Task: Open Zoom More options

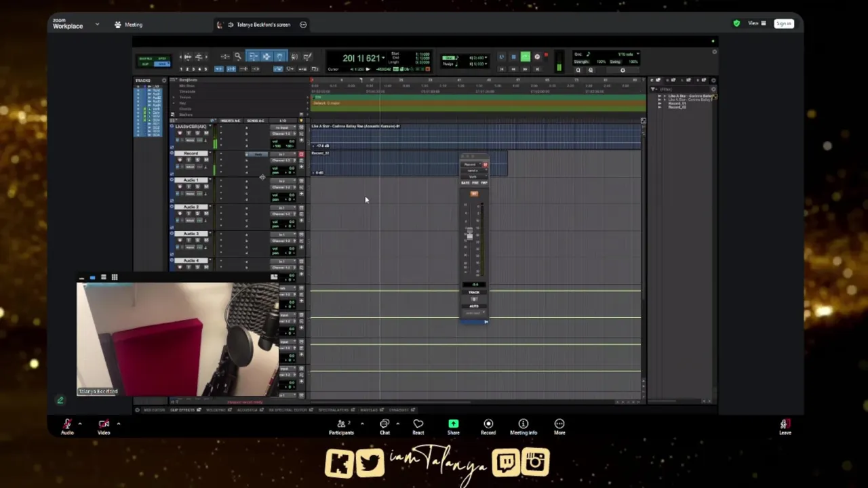Action: coord(559,426)
